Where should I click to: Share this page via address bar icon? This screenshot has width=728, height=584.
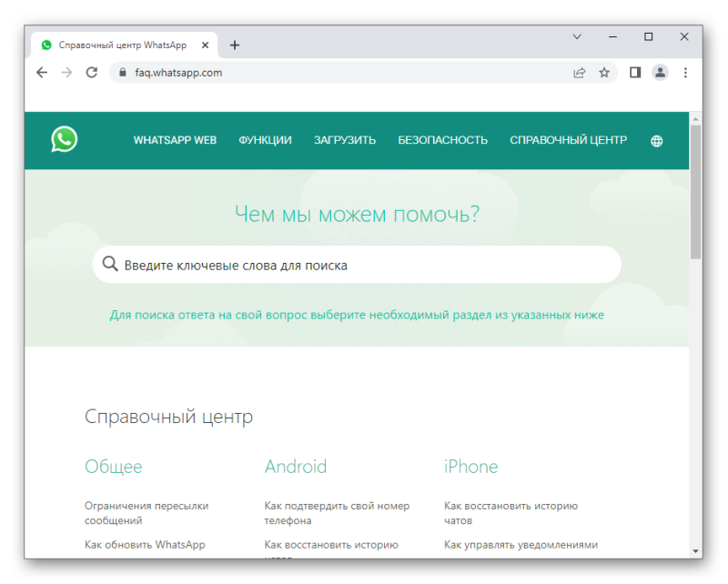[x=579, y=73]
